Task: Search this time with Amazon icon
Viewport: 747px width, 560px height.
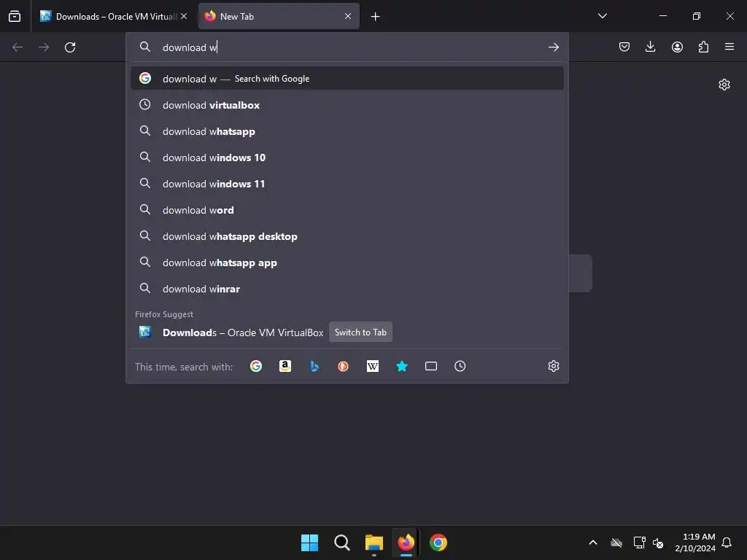Action: coord(285,366)
